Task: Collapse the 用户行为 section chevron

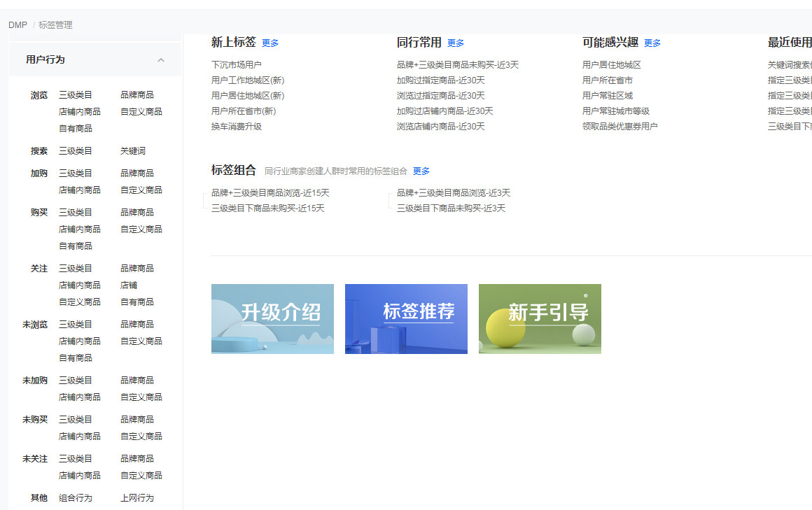Action: tap(161, 60)
